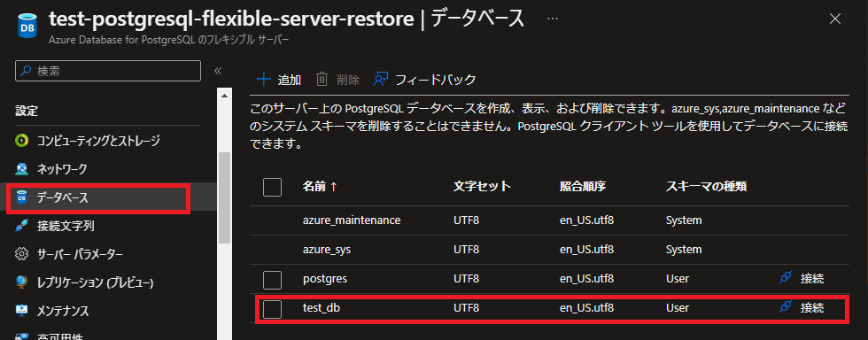This screenshot has width=868, height=340.
Task: Click the Delete (削除) toolbar button
Action: [x=337, y=80]
